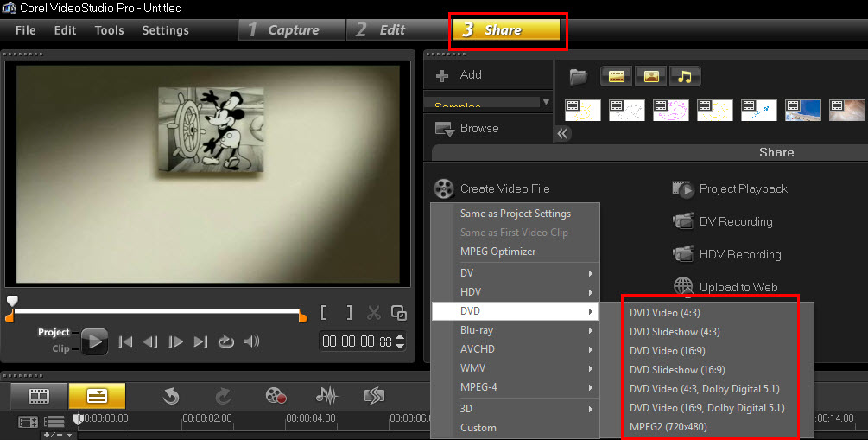Play the project in the preview

(x=95, y=341)
